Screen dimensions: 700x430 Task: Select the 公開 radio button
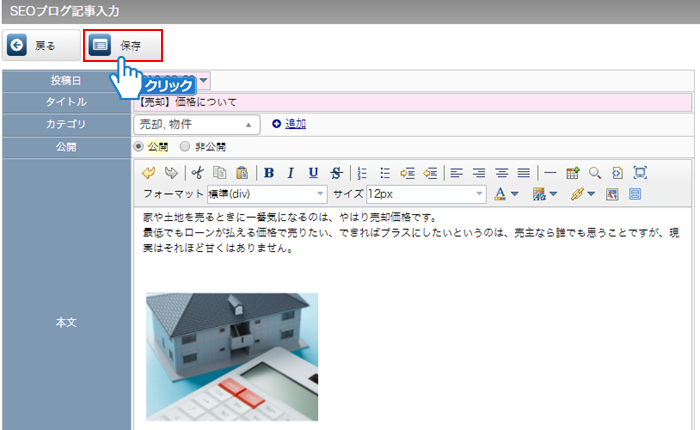click(x=139, y=146)
